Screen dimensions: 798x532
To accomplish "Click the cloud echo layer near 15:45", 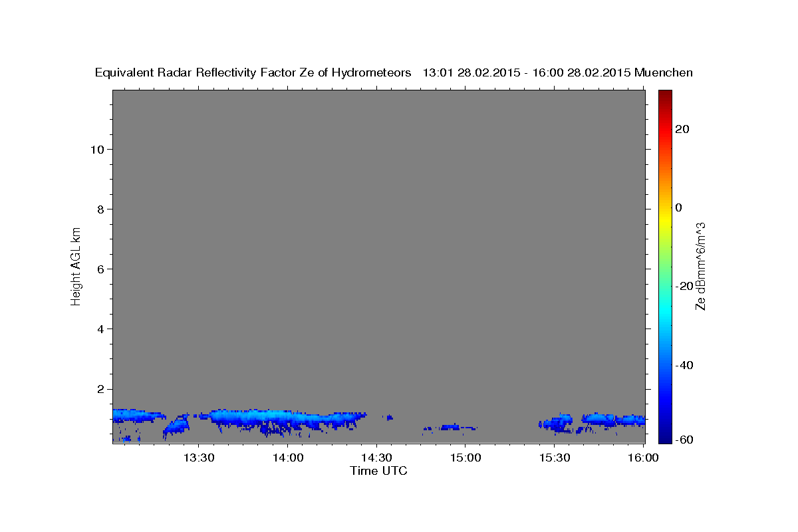I will pos(598,420).
